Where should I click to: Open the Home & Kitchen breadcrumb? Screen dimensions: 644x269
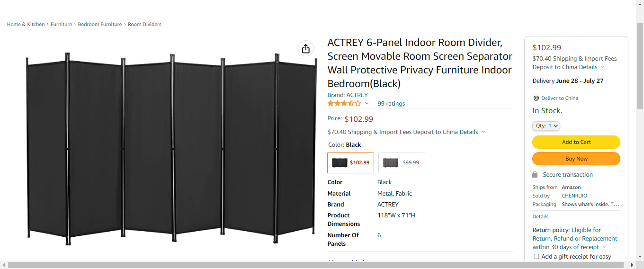tap(26, 24)
